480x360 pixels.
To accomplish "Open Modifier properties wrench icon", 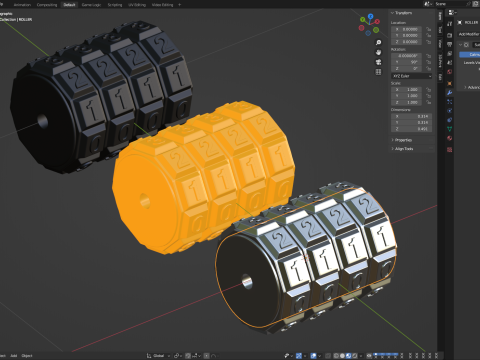I will [x=449, y=93].
